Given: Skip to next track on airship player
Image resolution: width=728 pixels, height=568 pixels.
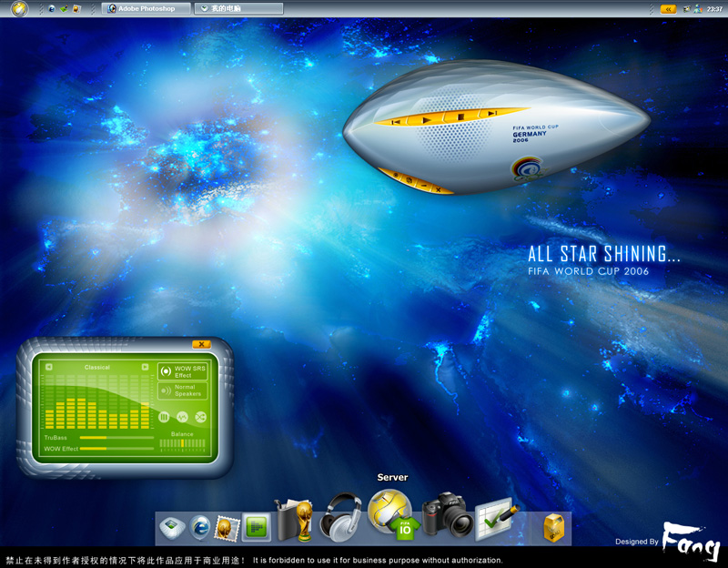Looking at the screenshot, I should click(492, 113).
